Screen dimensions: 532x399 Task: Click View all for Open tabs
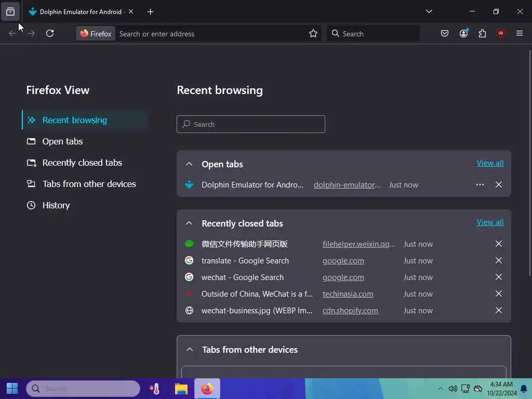pyautogui.click(x=490, y=163)
